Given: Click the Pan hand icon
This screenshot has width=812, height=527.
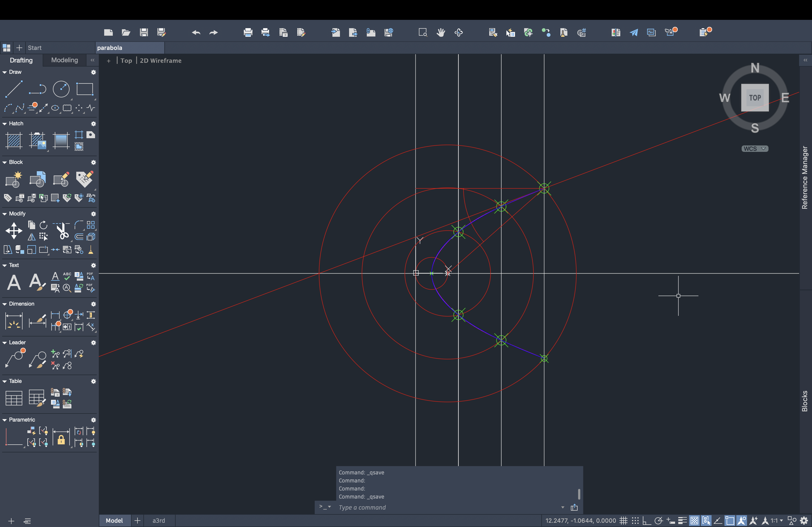Looking at the screenshot, I should (441, 32).
